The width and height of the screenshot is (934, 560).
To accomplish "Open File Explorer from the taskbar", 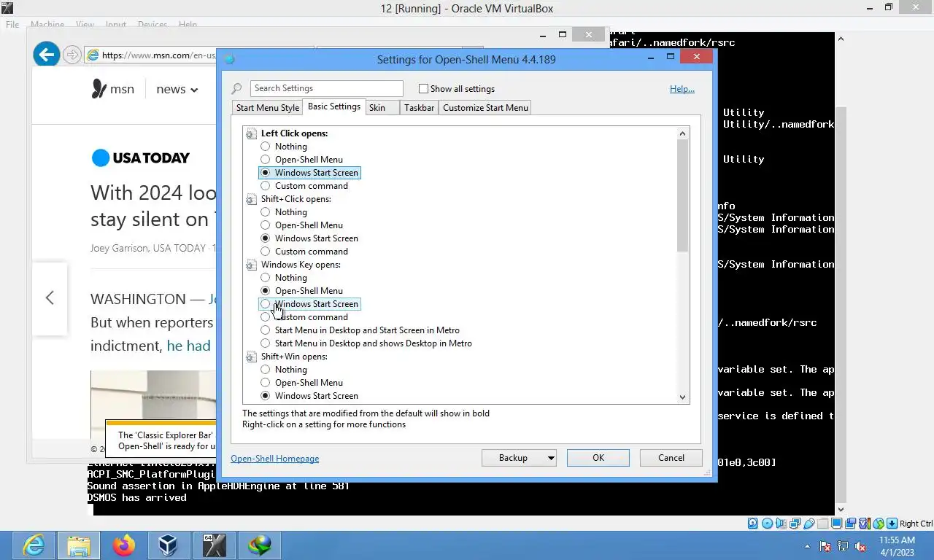I will tap(79, 545).
